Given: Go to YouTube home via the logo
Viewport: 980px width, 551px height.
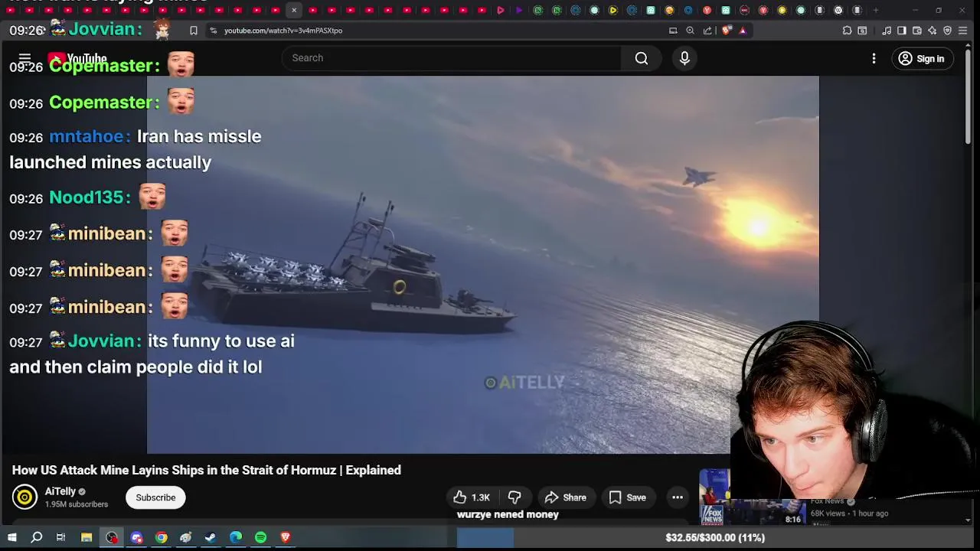Looking at the screenshot, I should 77,59.
